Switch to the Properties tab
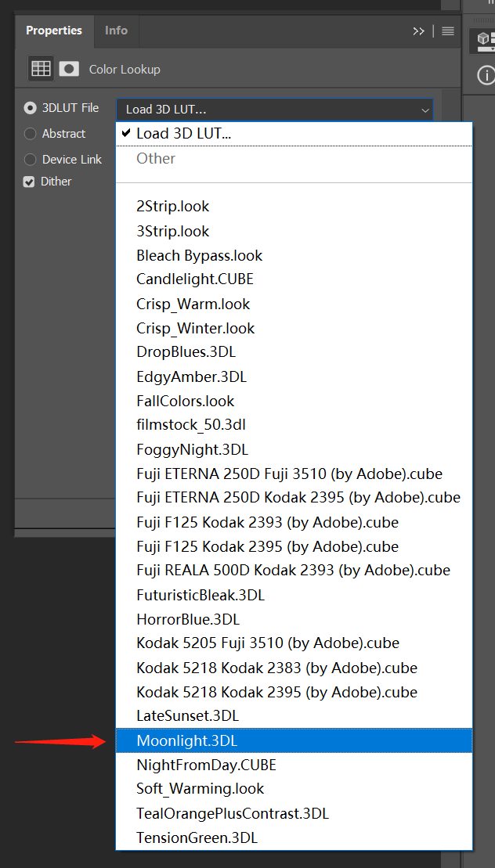495x868 pixels. click(x=54, y=31)
